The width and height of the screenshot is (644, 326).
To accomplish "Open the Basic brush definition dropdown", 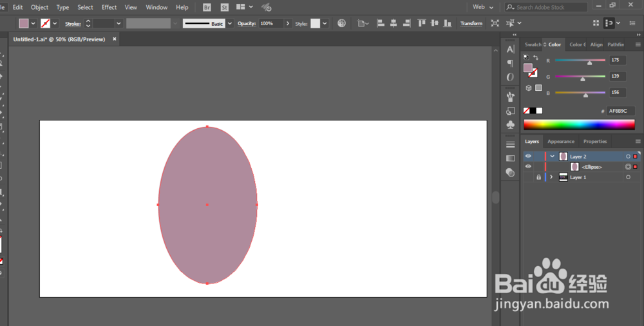I will 230,23.
